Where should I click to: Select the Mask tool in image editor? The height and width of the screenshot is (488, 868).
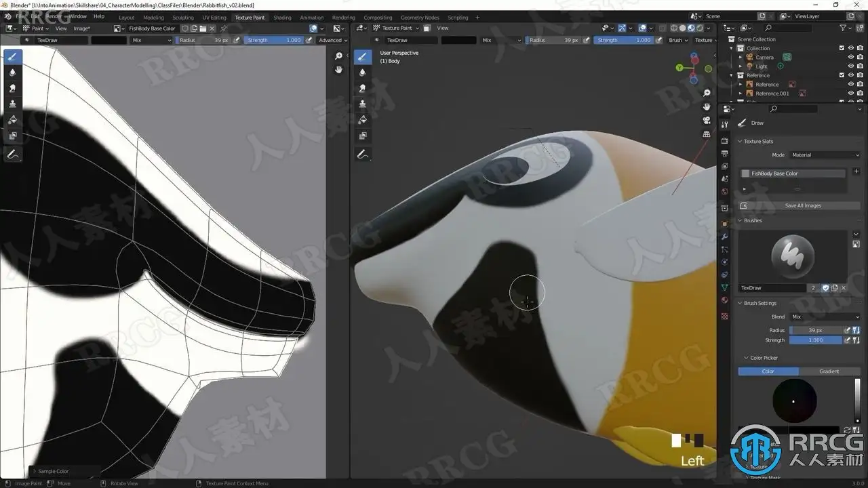click(x=12, y=135)
